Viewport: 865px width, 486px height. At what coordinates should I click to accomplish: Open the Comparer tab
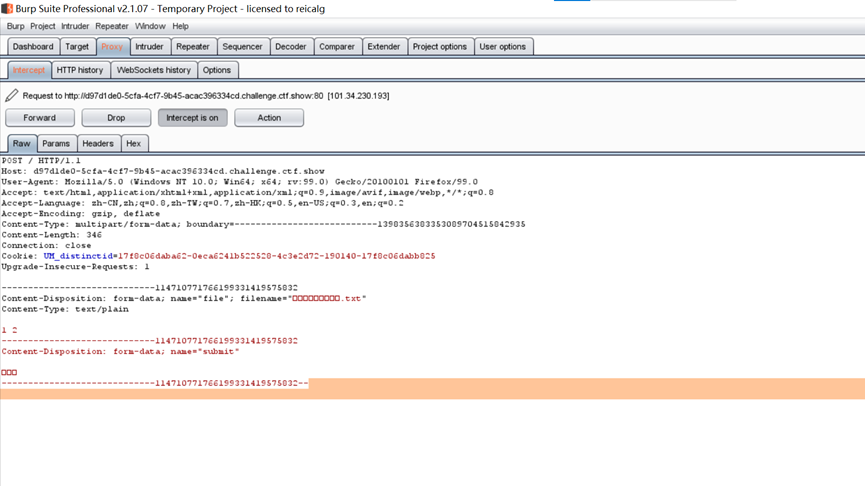point(337,47)
